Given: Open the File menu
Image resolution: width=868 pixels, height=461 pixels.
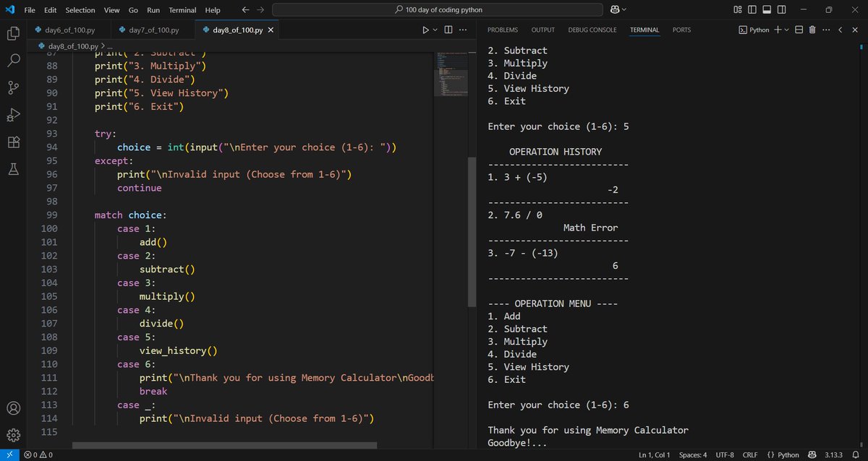Looking at the screenshot, I should [30, 9].
